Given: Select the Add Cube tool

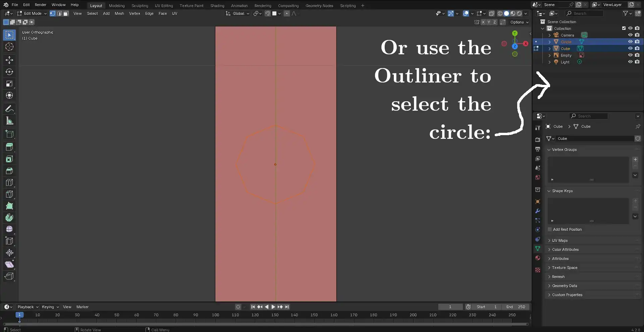Looking at the screenshot, I should click(9, 134).
